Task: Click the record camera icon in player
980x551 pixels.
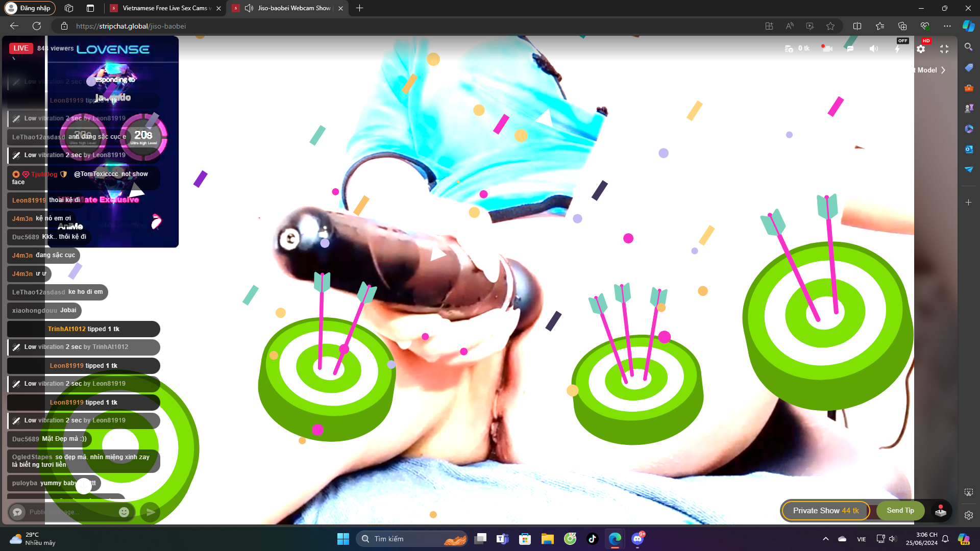Action: point(827,48)
